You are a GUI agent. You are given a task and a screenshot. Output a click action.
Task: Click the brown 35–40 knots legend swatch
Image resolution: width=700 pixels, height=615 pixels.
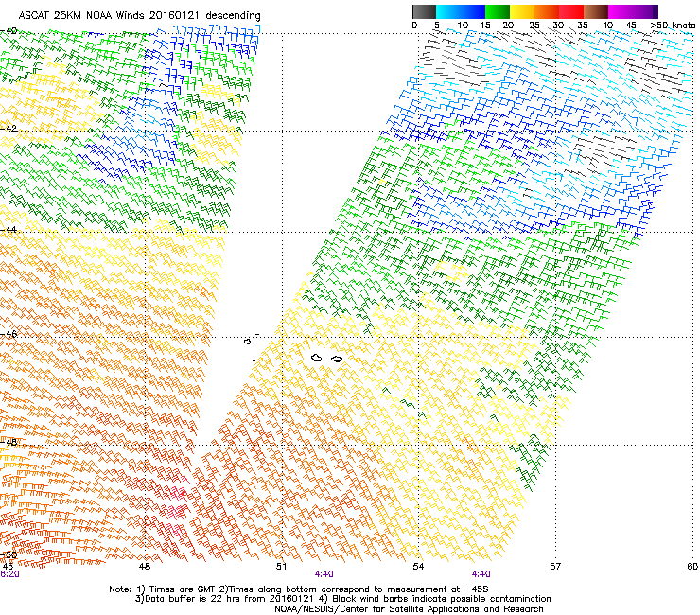tap(596, 11)
